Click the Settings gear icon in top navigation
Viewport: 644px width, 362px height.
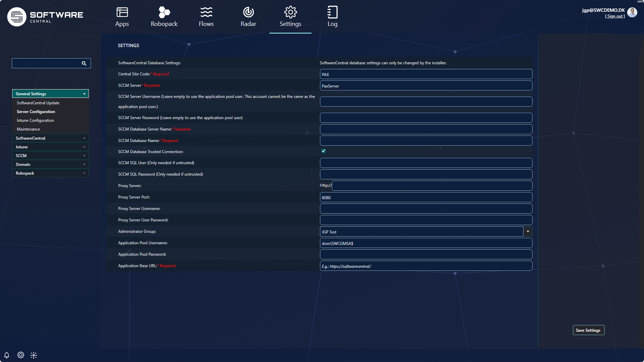click(x=290, y=12)
